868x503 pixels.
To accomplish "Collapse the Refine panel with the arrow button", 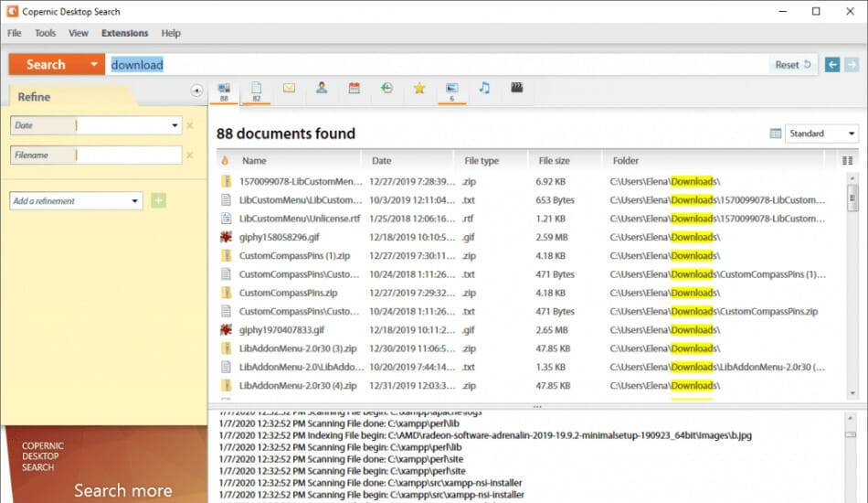I will coord(196,91).
